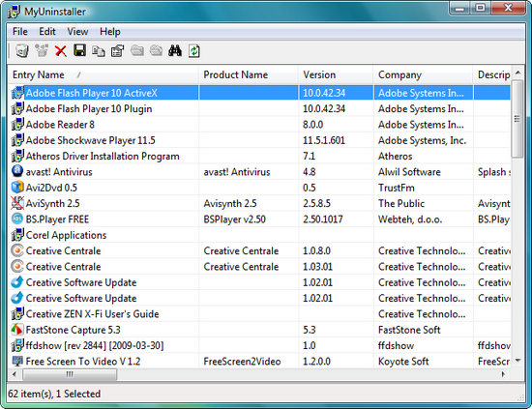Select the Adobe Flash Player 10 ActiveX entry
The image size is (532, 409).
(92, 93)
